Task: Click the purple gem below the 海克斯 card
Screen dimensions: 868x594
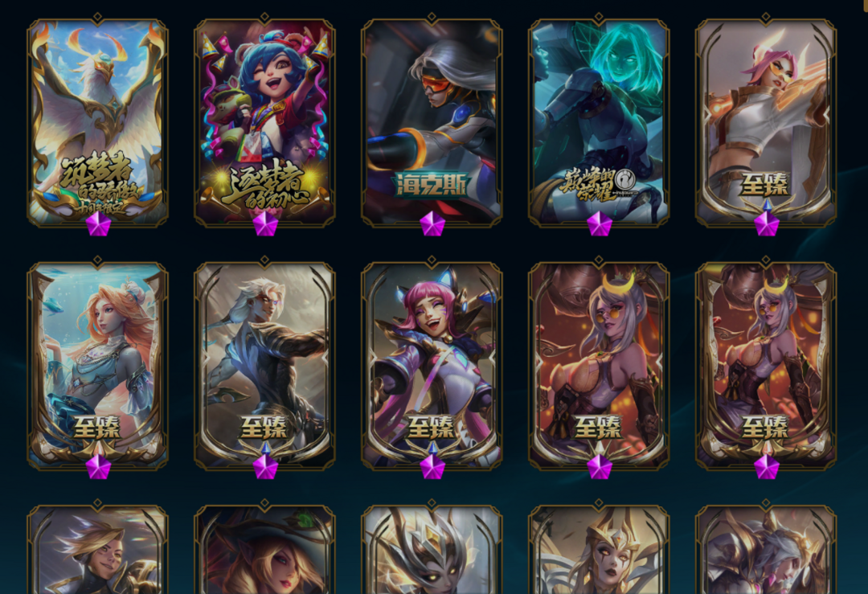Action: (x=432, y=225)
